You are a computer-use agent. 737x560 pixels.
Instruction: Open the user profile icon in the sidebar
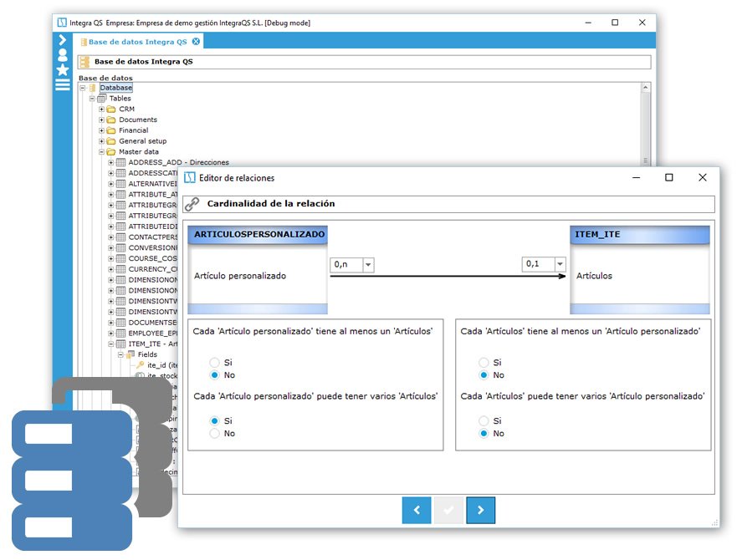62,55
